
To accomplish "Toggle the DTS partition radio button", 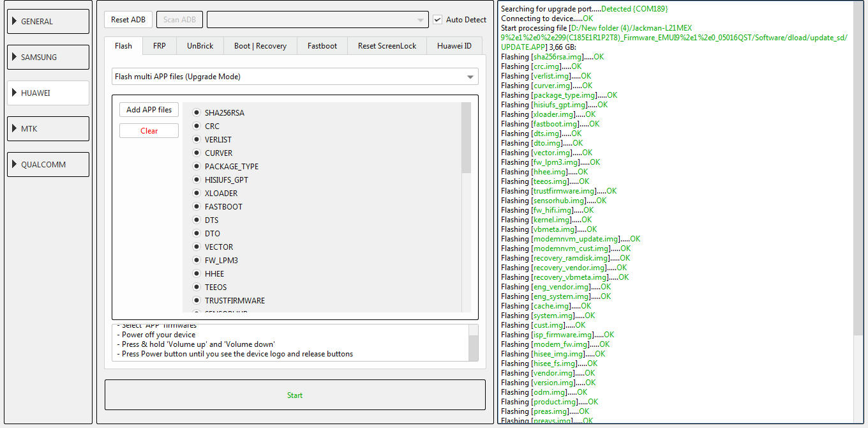I will click(x=197, y=220).
